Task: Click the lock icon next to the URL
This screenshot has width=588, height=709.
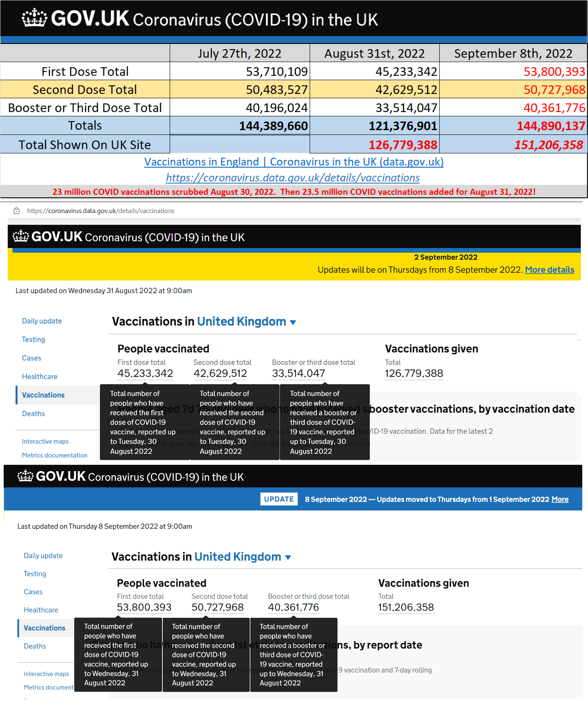Action: (16, 211)
